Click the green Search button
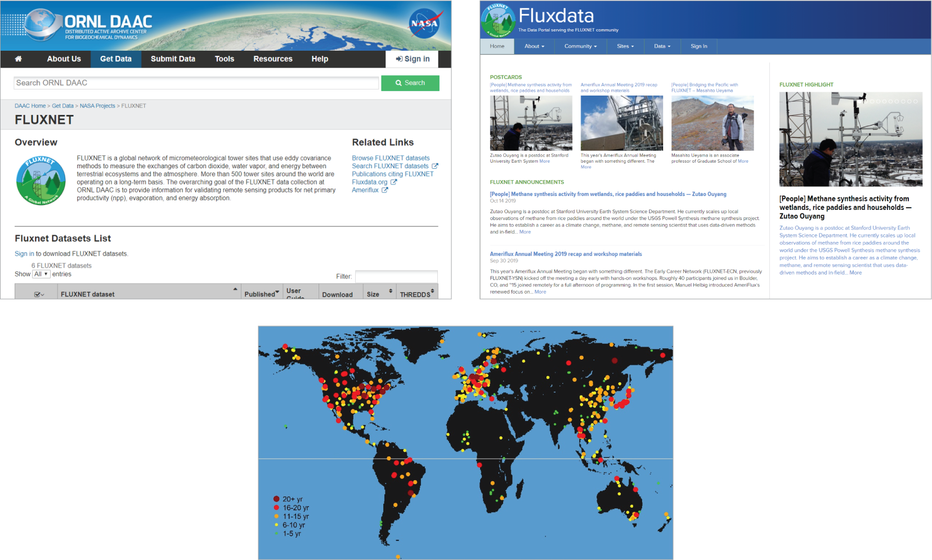Viewport: 932px width, 560px height. (x=410, y=83)
